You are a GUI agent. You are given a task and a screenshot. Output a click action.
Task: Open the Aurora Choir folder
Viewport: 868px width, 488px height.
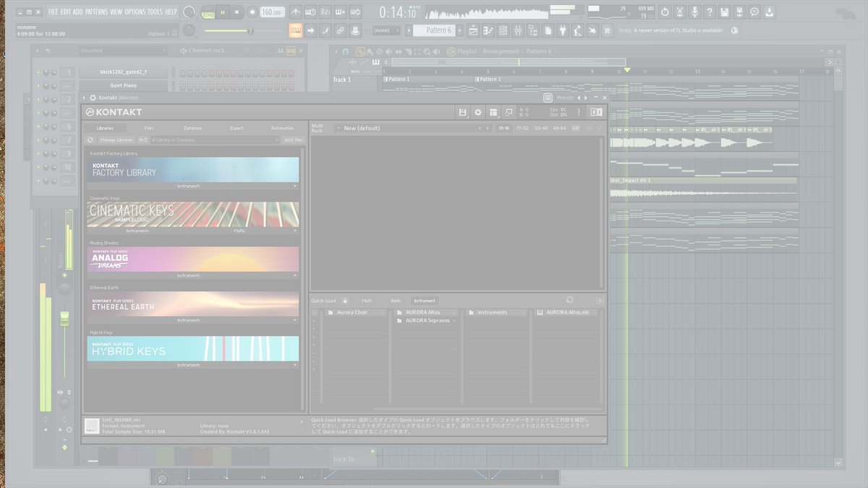pyautogui.click(x=354, y=312)
